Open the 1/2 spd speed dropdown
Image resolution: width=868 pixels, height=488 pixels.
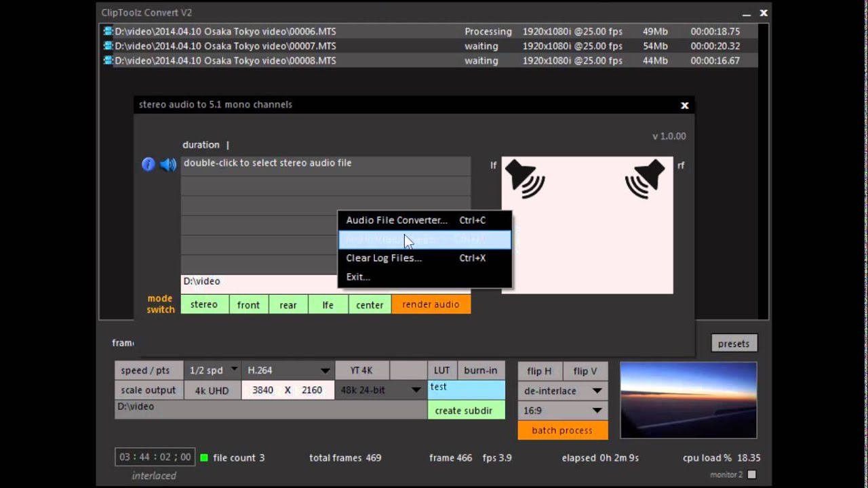[212, 370]
